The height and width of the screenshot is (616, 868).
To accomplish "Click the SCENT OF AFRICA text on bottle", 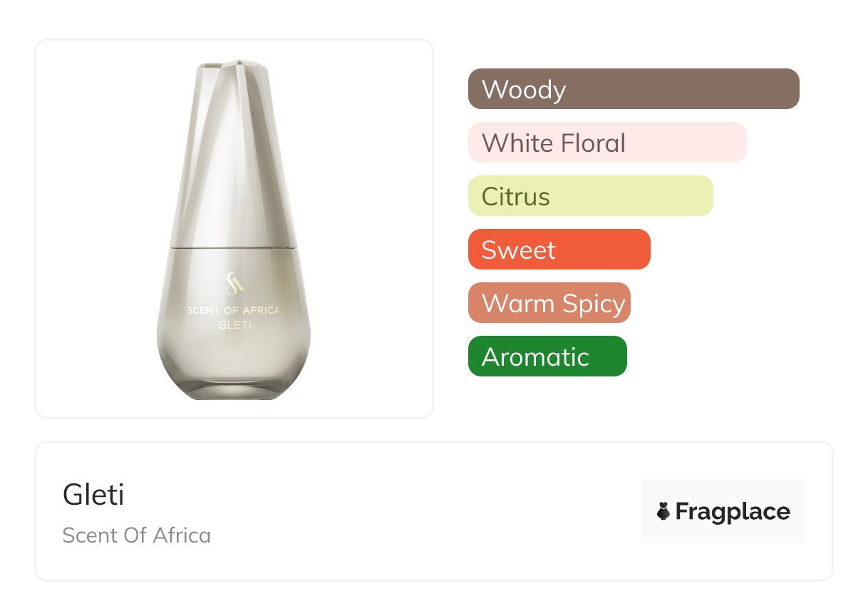I will click(234, 310).
